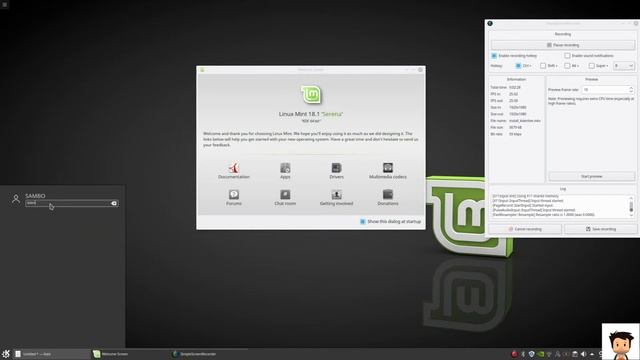This screenshot has width=640, height=360.
Task: Toggle the Shift hotkey modifier checkbox
Action: point(543,65)
